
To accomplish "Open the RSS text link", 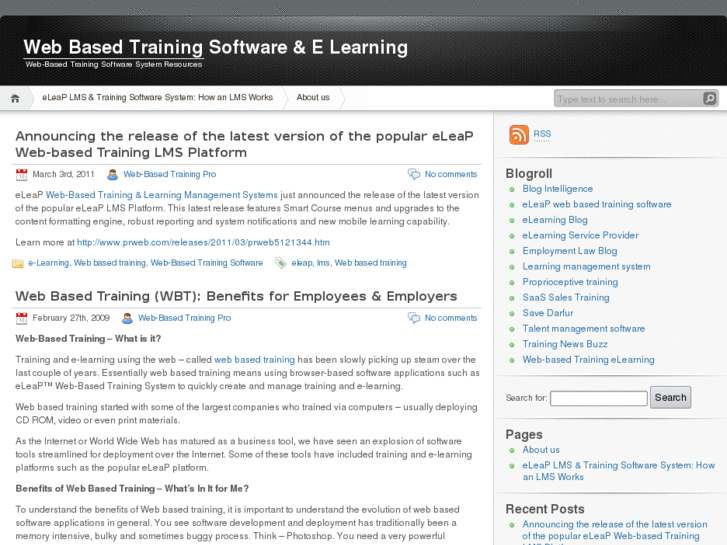I will click(x=542, y=134).
